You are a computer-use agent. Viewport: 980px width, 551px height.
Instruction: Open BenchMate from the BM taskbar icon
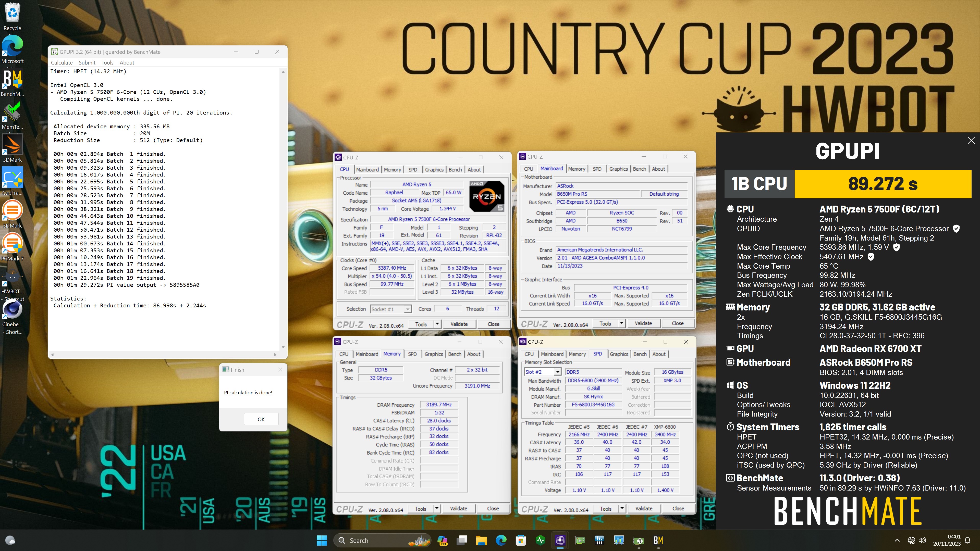[658, 540]
